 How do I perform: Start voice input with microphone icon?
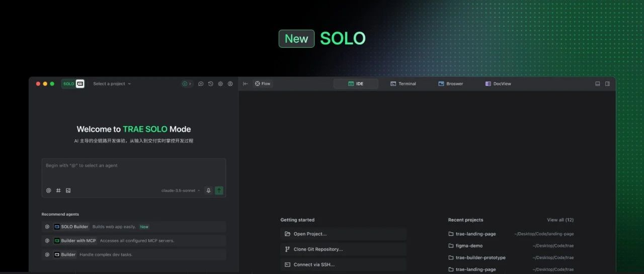208,191
